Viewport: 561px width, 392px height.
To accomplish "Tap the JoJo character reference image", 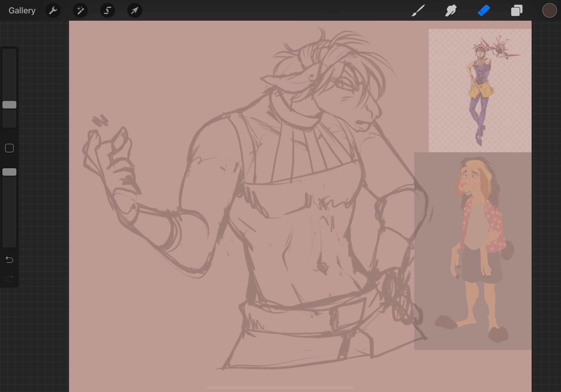I will pyautogui.click(x=480, y=90).
